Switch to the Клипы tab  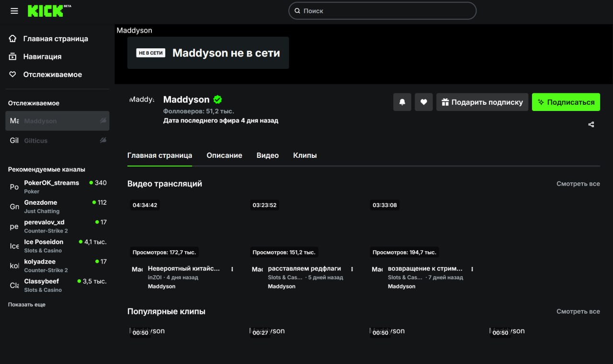coord(305,155)
